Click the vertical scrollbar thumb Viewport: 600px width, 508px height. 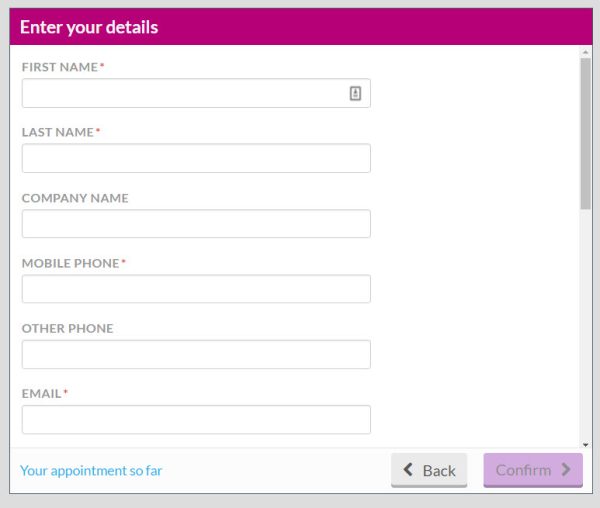pos(585,132)
